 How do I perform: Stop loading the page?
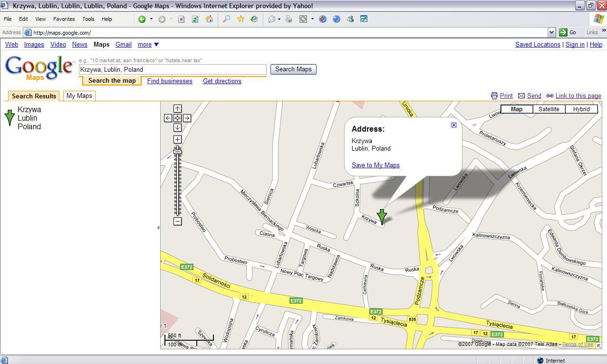pyautogui.click(x=181, y=19)
